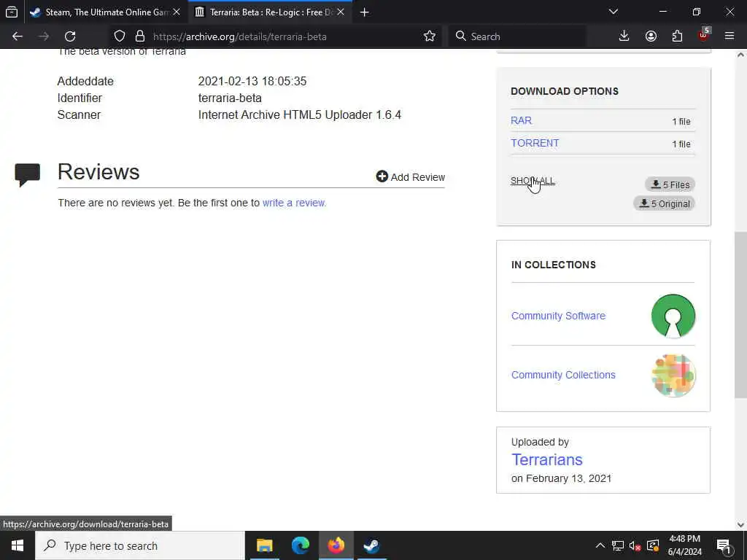This screenshot has width=747, height=560.
Task: Open the extensions puzzle piece icon
Action: point(677,36)
